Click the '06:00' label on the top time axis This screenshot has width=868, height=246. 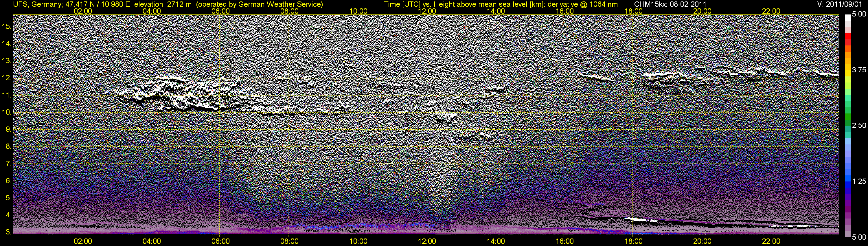[220, 11]
